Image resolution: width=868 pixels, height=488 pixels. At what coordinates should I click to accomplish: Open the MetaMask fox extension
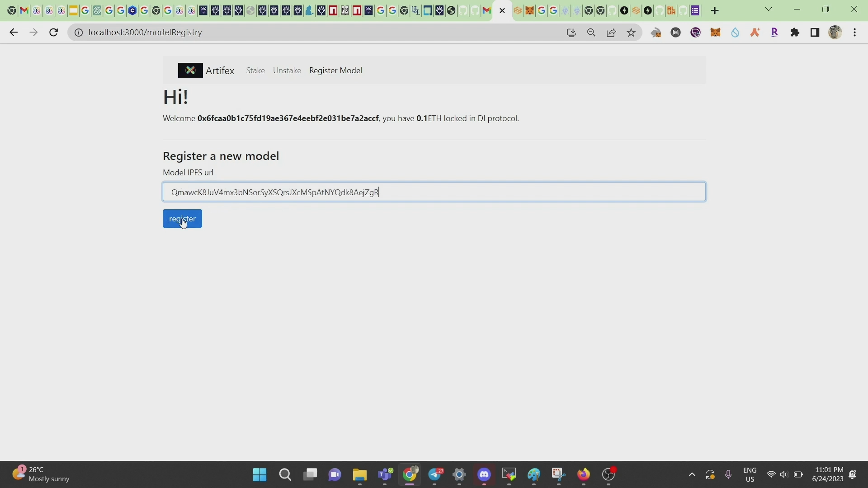click(x=715, y=33)
